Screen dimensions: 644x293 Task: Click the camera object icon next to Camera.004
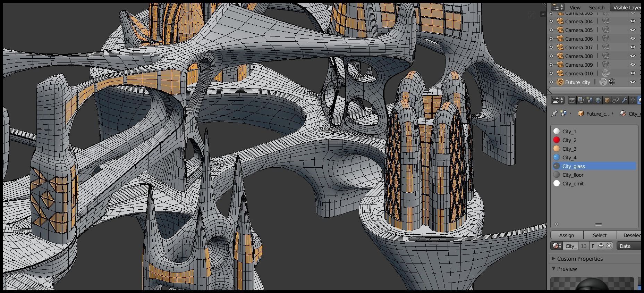point(560,22)
